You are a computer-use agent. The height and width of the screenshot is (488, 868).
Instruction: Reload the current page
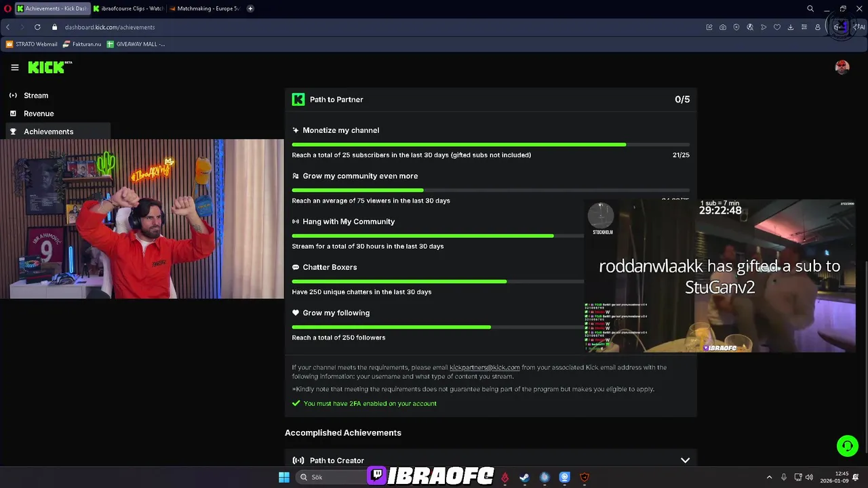37,27
